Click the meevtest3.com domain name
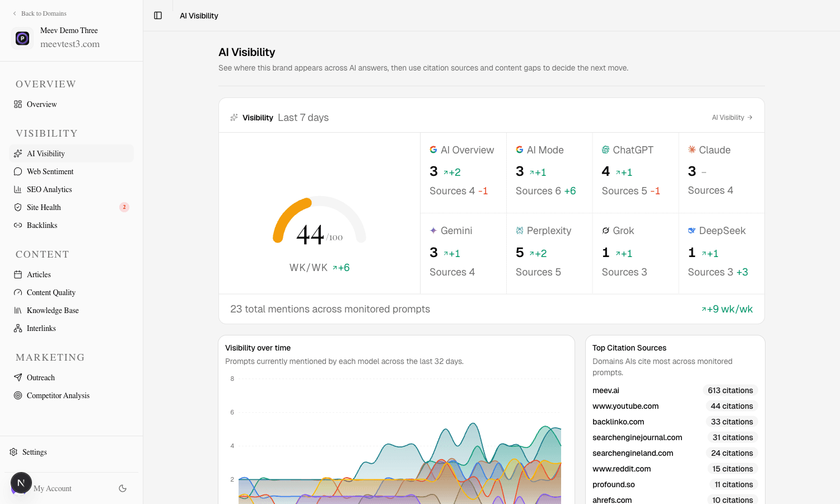Screen dimensions: 840x504 (70, 44)
